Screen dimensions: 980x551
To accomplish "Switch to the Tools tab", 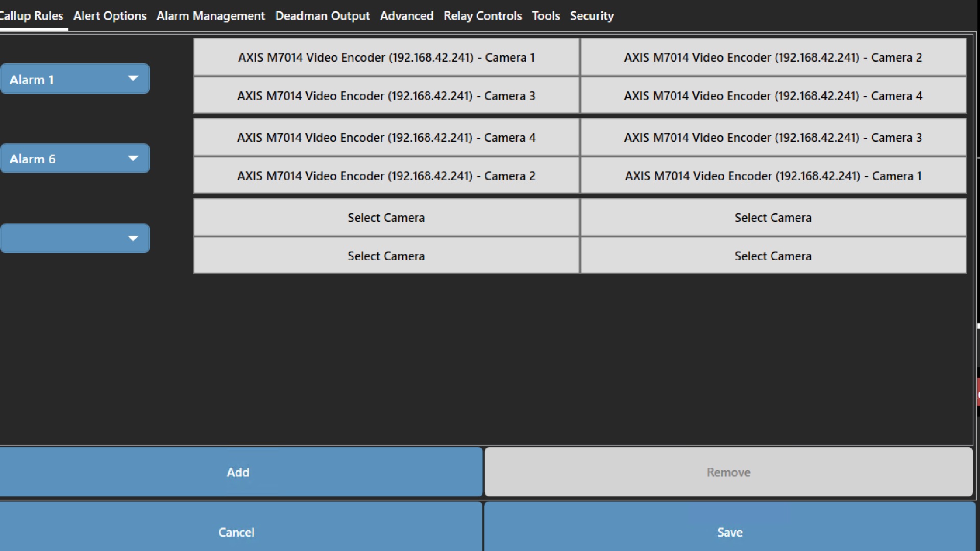I will (x=546, y=16).
